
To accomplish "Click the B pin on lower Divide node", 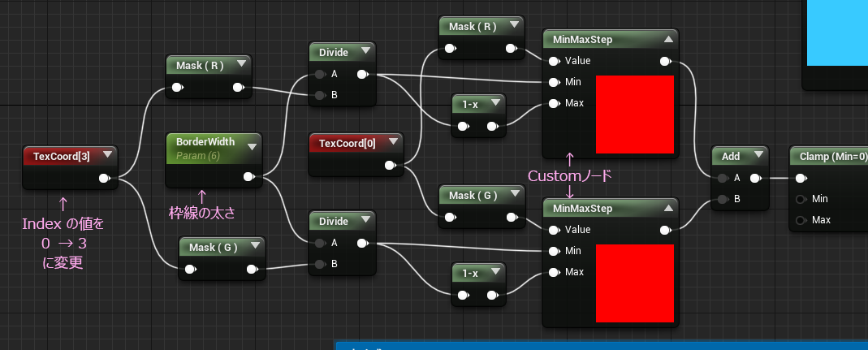I will click(x=320, y=264).
